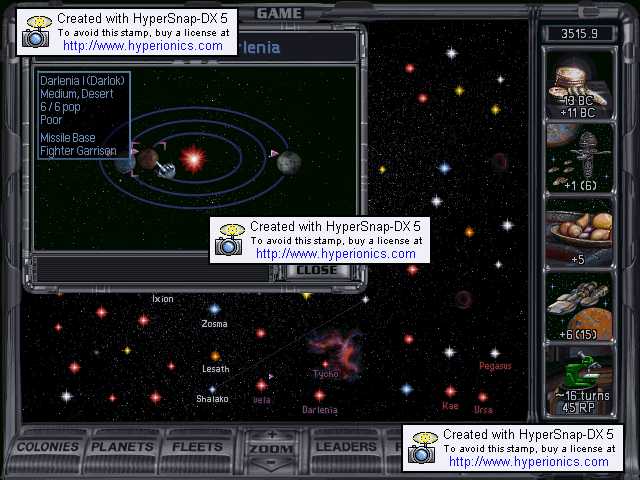The width and height of the screenshot is (640, 480).
Task: Select the Ursa red star
Action: pyautogui.click(x=483, y=397)
